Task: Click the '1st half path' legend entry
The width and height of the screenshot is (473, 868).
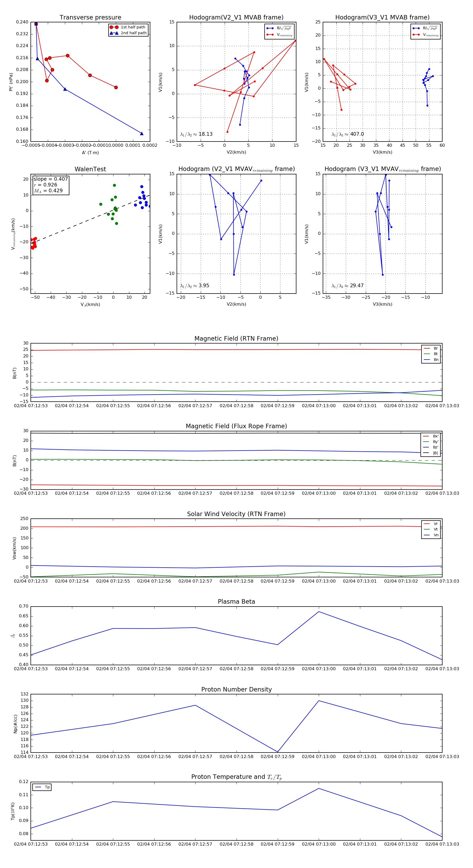Action: point(128,27)
